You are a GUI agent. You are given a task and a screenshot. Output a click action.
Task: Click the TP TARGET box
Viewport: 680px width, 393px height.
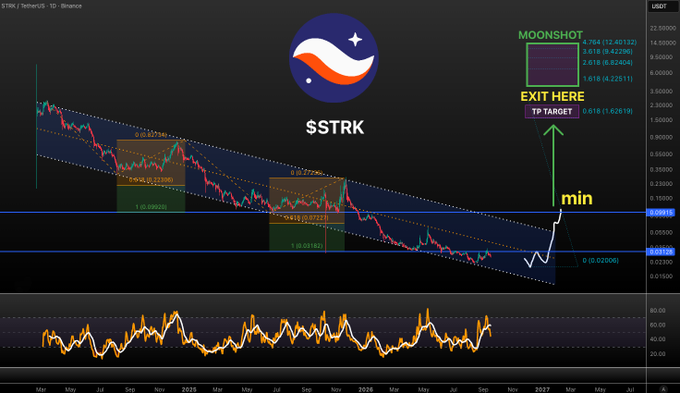pos(552,111)
